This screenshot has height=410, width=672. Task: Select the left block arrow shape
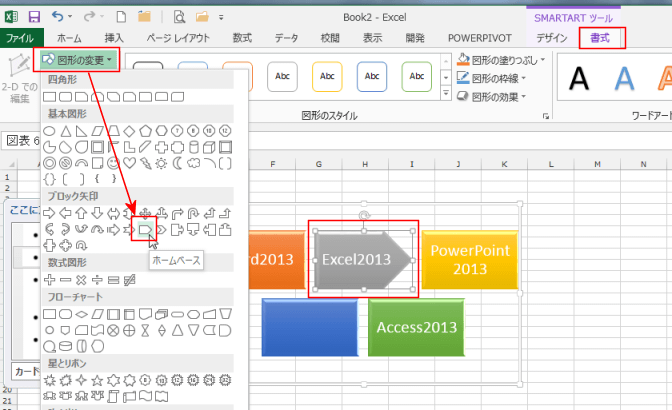[x=66, y=212]
